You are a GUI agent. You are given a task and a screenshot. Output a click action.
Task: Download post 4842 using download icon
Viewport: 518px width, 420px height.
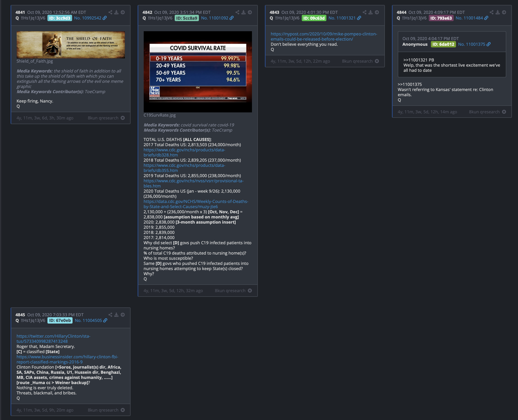(244, 12)
